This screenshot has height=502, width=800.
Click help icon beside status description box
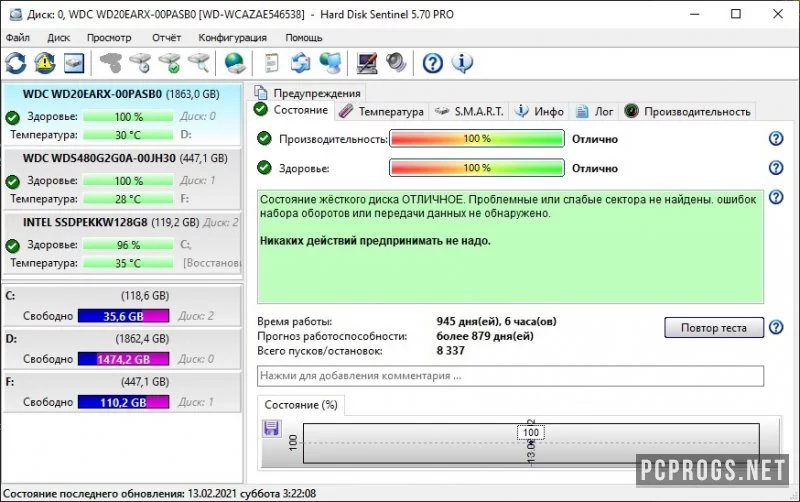[776, 197]
